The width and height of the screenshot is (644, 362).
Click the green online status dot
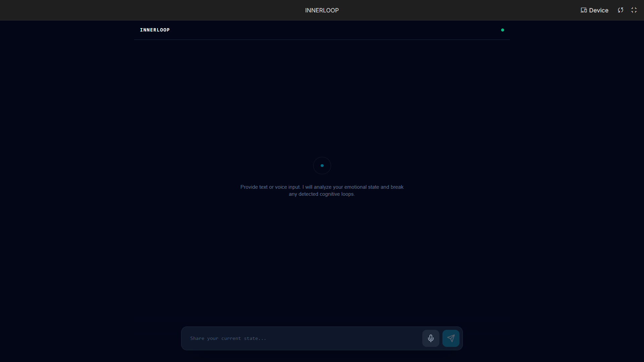[502, 30]
